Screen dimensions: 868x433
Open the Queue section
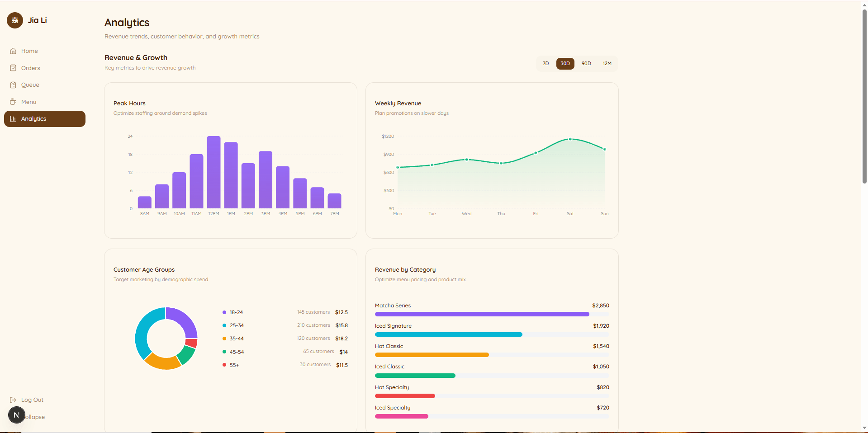[x=45, y=85]
